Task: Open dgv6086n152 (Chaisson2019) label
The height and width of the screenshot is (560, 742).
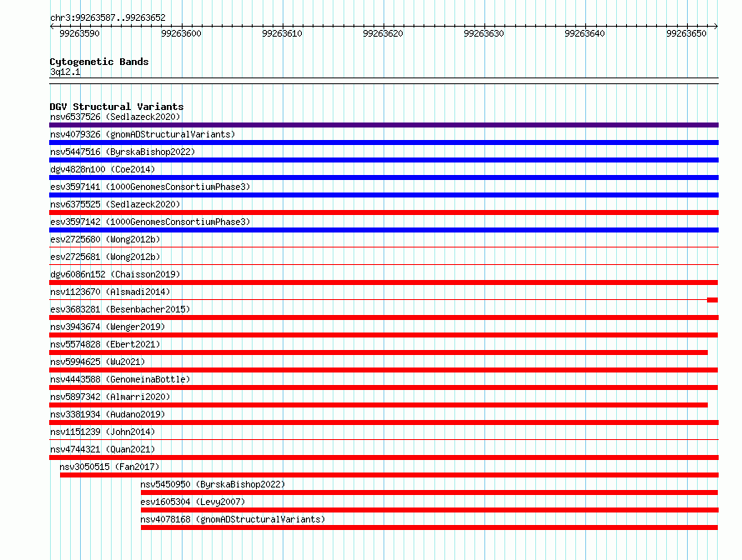Action: tap(115, 274)
